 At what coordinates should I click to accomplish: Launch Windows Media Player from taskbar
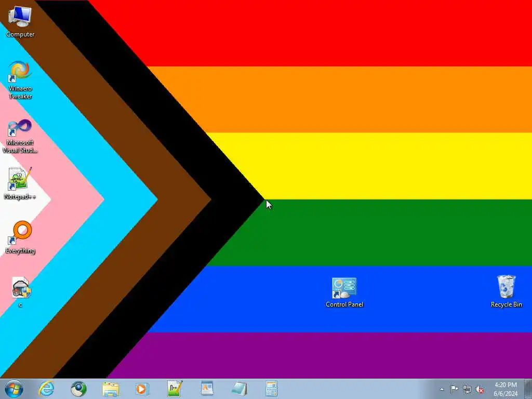[x=142, y=389]
